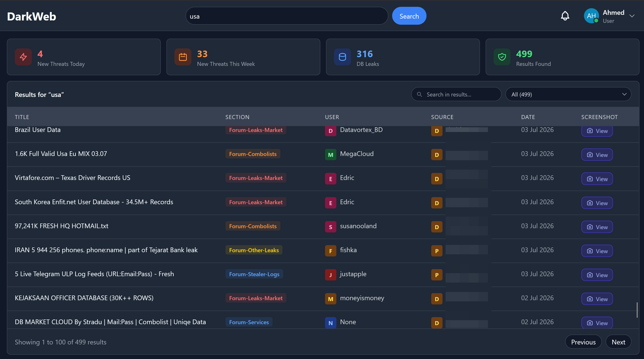Viewport: 644px width, 359px height.
Task: Click the AH user avatar
Action: (591, 16)
